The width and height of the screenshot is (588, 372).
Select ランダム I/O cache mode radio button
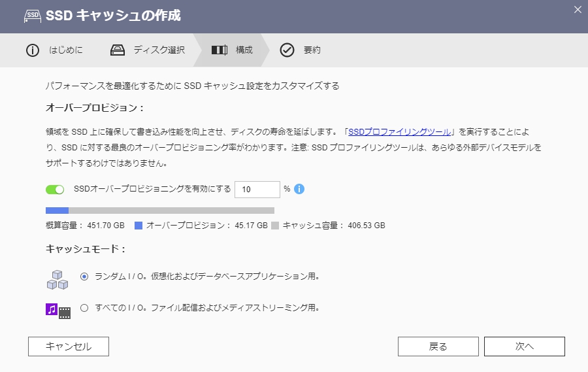84,277
